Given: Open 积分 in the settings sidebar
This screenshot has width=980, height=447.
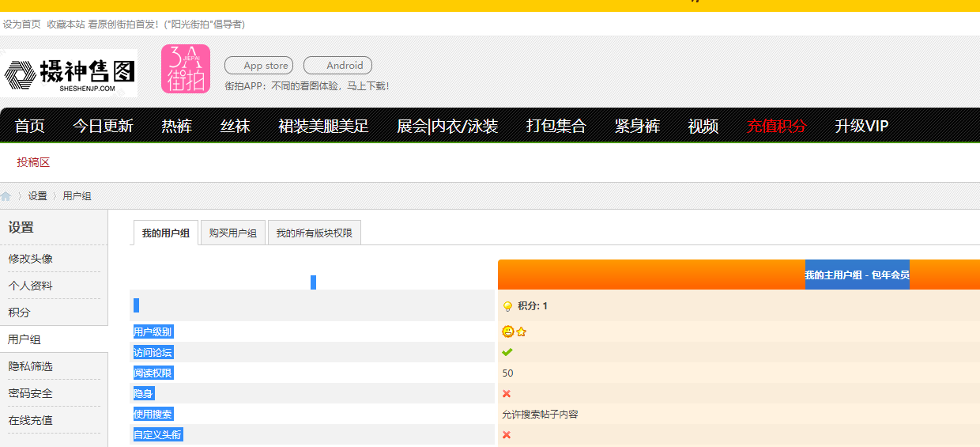Looking at the screenshot, I should [x=19, y=313].
